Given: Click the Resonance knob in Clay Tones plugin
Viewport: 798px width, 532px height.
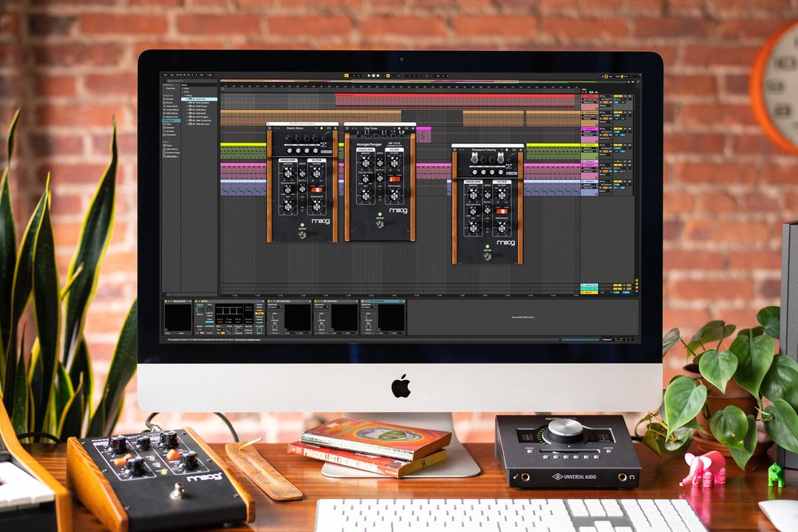Looking at the screenshot, I should 394,194.
